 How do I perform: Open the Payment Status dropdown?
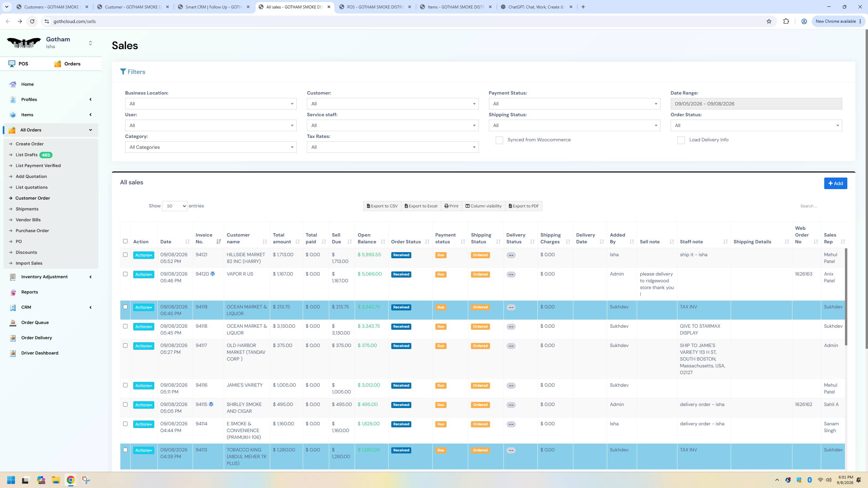[574, 104]
